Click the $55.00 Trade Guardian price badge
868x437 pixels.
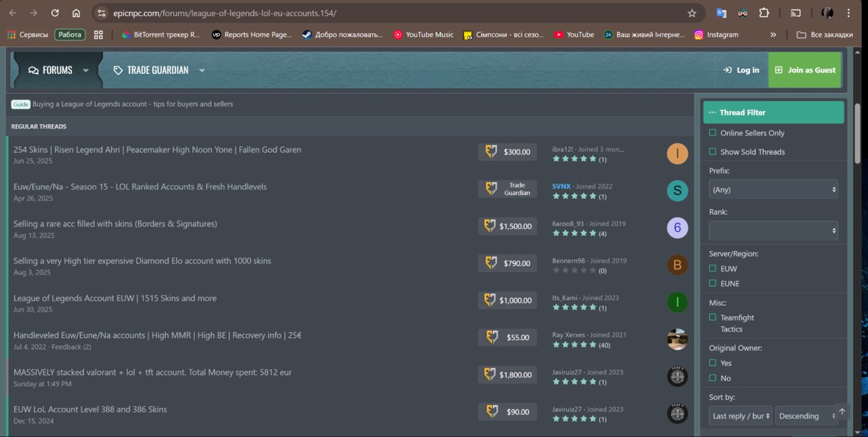pos(507,337)
